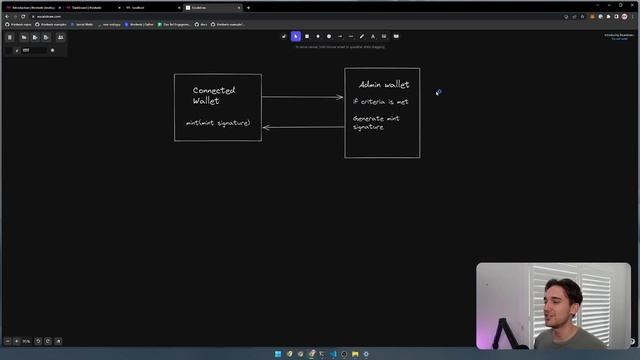
Task: Open the fourth bookmark in the bookmarks bar
Action: [x=109, y=24]
